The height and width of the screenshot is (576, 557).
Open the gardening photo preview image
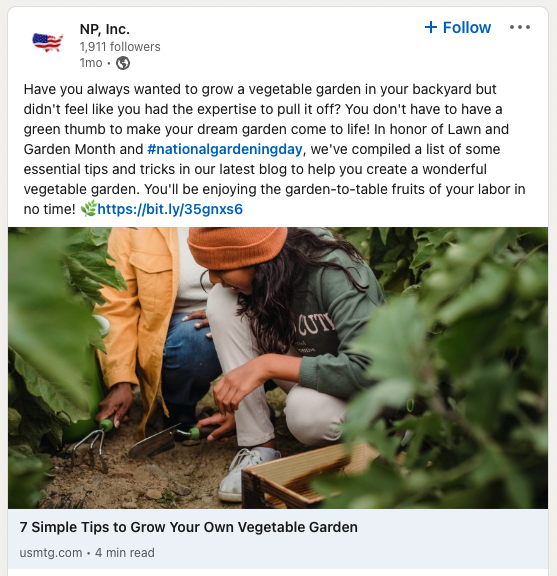coord(278,368)
